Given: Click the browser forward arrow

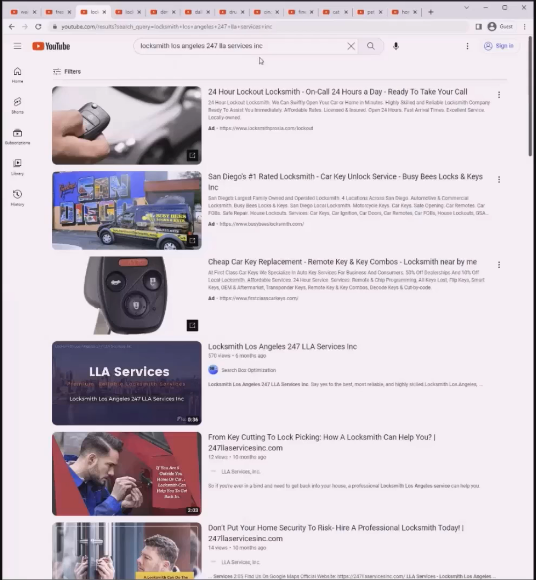Looking at the screenshot, I should (x=25, y=27).
